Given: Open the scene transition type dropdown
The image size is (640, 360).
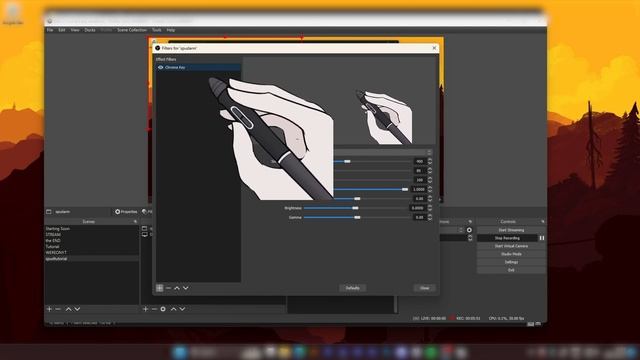Looking at the screenshot, I should tap(451, 230).
